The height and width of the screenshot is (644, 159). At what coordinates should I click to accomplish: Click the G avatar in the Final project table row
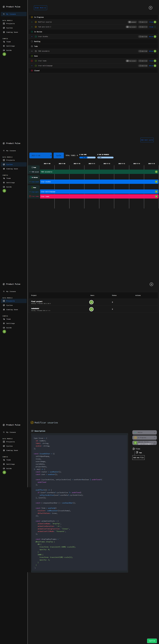pos(91,302)
